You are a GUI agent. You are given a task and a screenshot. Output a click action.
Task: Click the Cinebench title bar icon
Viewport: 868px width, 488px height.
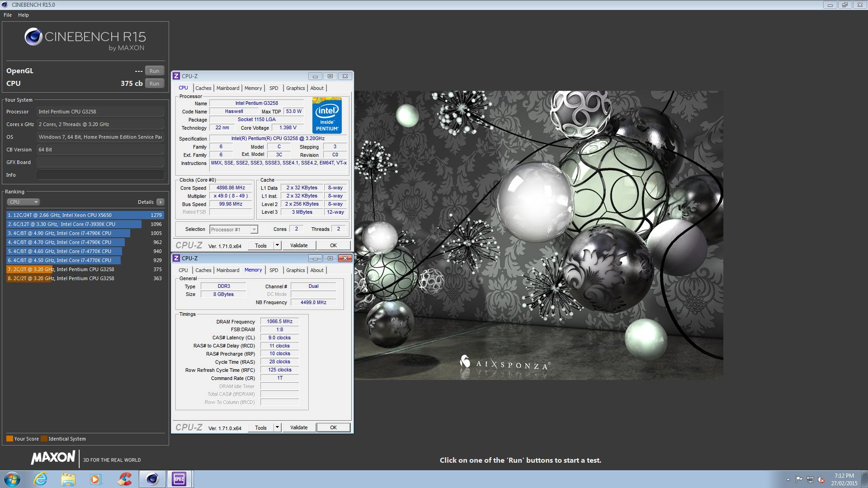click(x=5, y=5)
